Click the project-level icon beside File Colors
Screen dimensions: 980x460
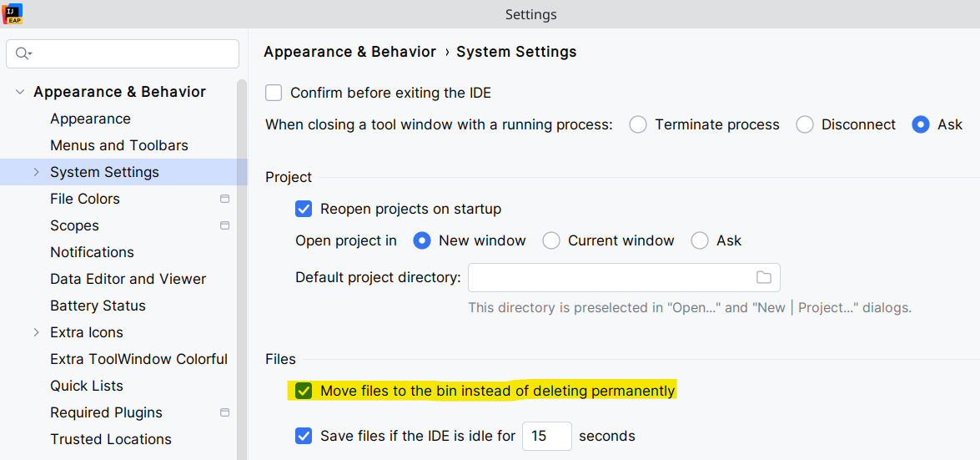tap(224, 199)
